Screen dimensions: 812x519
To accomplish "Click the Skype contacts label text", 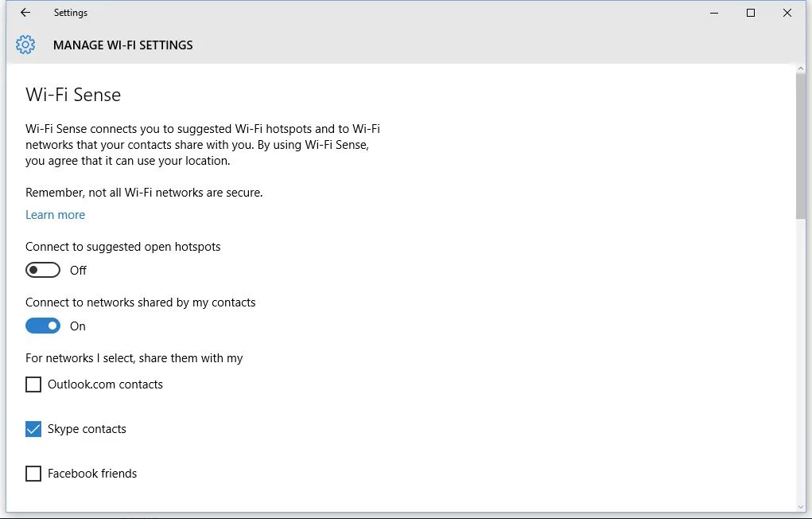I will pyautogui.click(x=87, y=429).
